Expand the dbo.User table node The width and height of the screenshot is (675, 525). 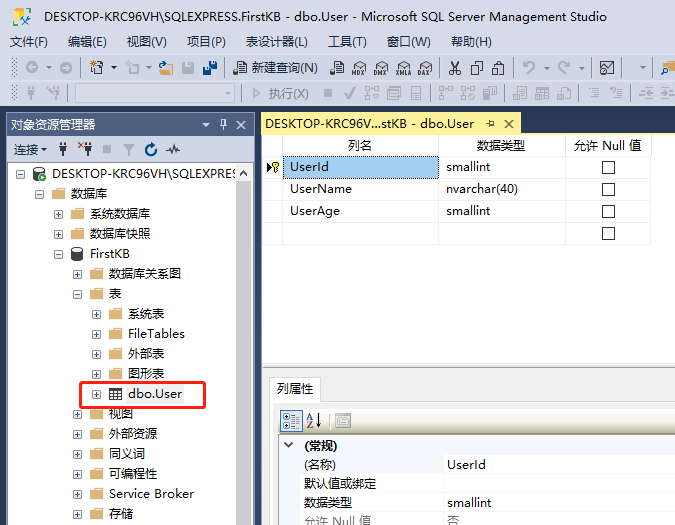96,394
